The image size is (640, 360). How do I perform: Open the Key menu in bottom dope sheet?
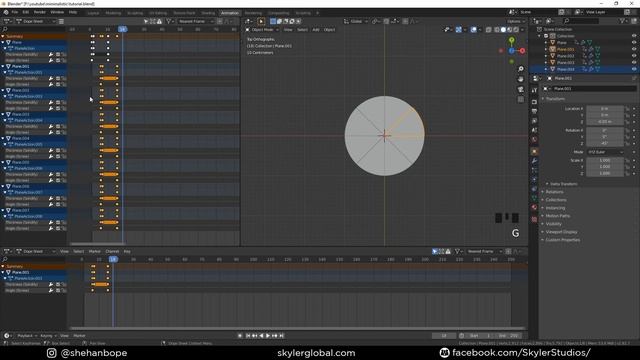click(x=127, y=251)
